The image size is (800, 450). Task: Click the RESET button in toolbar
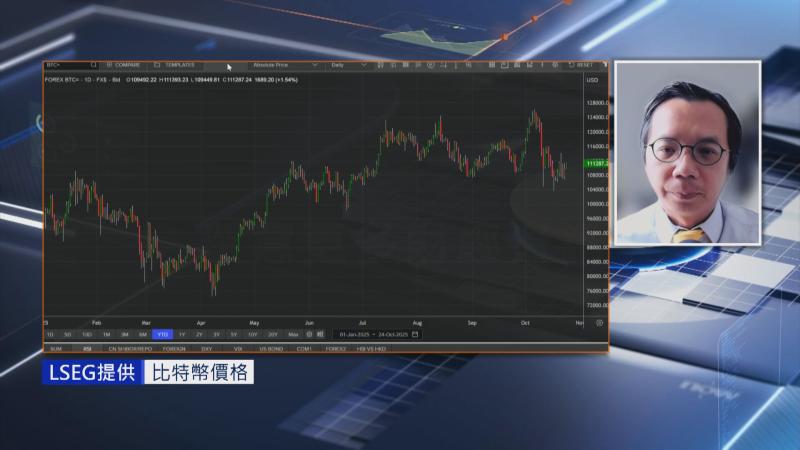583,65
